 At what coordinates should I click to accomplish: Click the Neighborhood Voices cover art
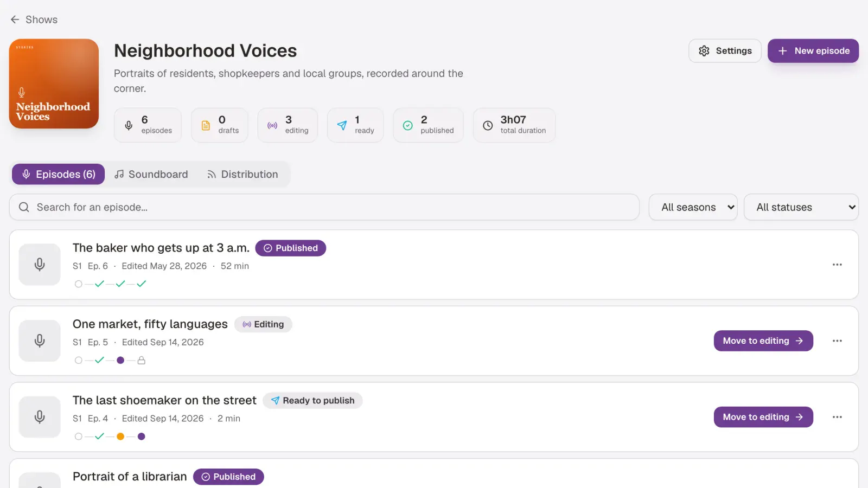click(x=54, y=84)
